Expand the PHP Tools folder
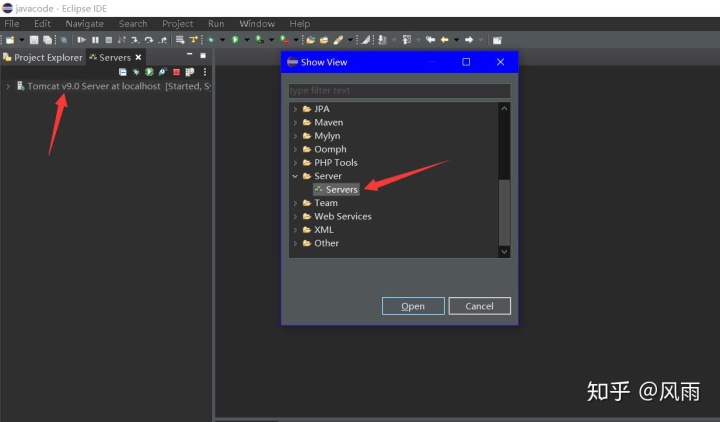 coord(295,163)
